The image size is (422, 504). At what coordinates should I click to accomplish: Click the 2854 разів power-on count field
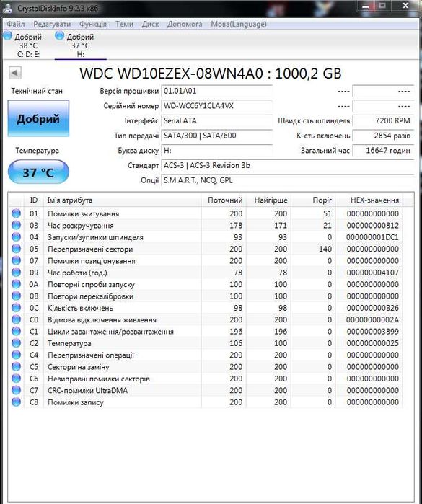(383, 136)
